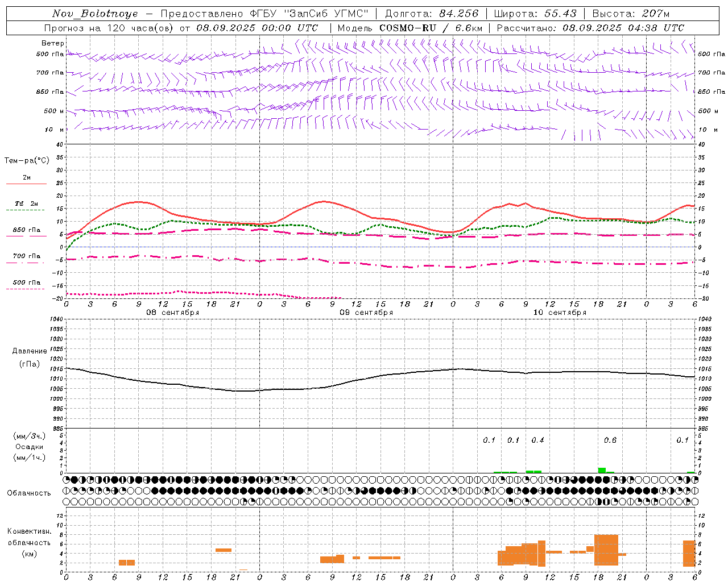Click the Конвективн. panel label
This screenshot has width=728, height=582.
coord(30,531)
